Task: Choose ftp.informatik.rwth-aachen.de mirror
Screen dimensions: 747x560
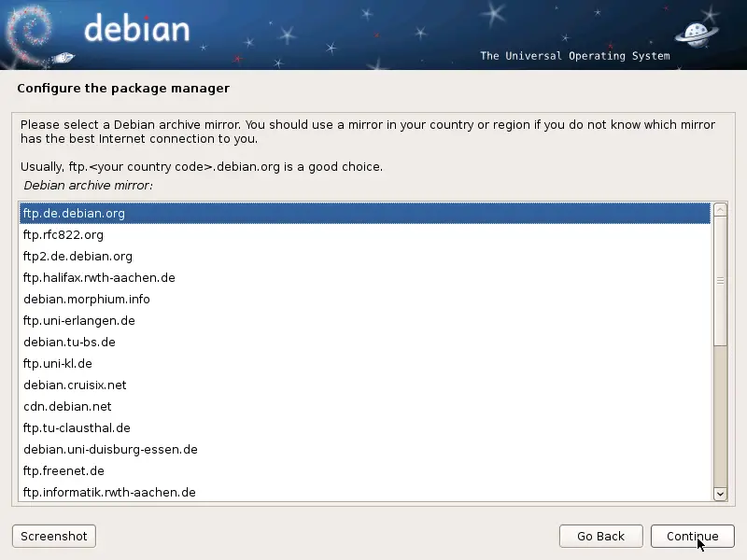Action: click(365, 492)
